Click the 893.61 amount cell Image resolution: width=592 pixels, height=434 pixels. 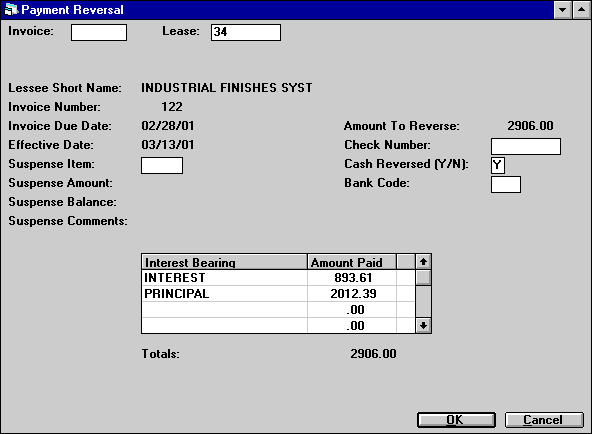click(352, 278)
